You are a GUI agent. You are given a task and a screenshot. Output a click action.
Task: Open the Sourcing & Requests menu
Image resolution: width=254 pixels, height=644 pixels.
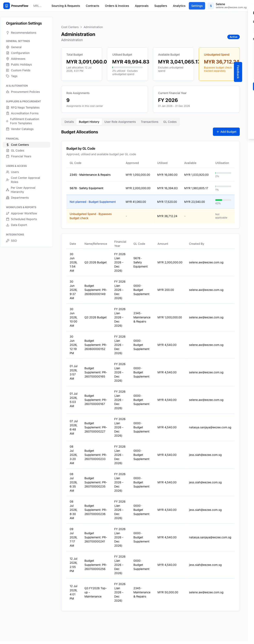point(66,6)
